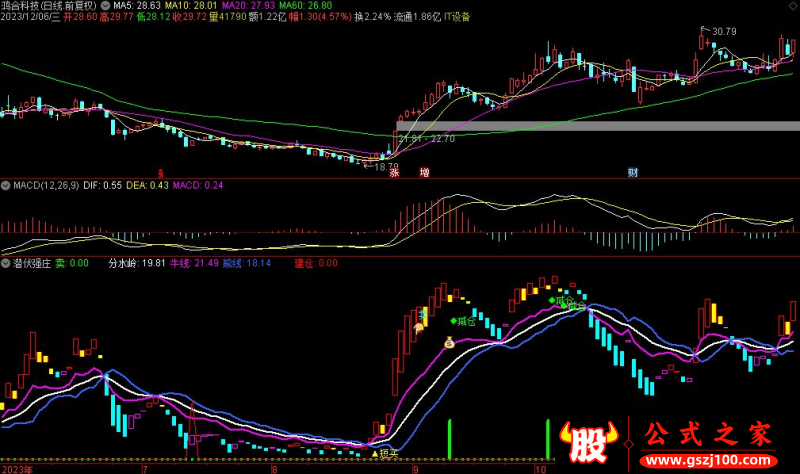
Task: Click the MACD(12,26,9) indicator name
Action: 46,186
